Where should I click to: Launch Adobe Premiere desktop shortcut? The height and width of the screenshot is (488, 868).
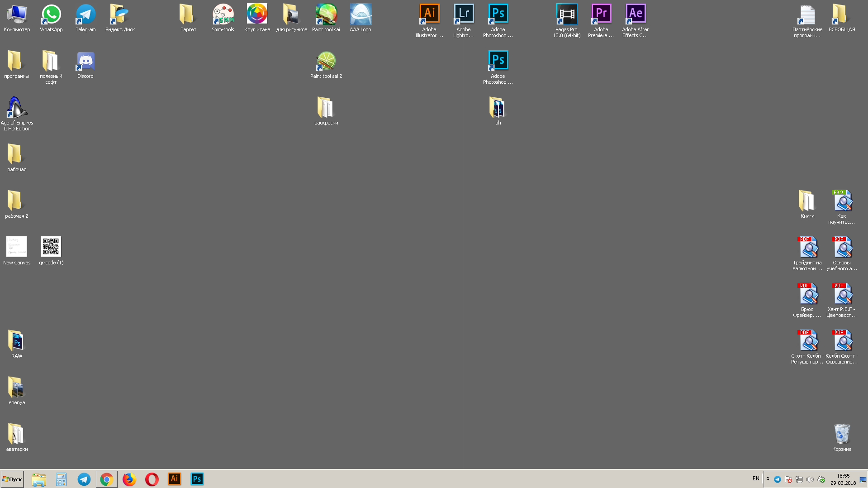pos(601,21)
